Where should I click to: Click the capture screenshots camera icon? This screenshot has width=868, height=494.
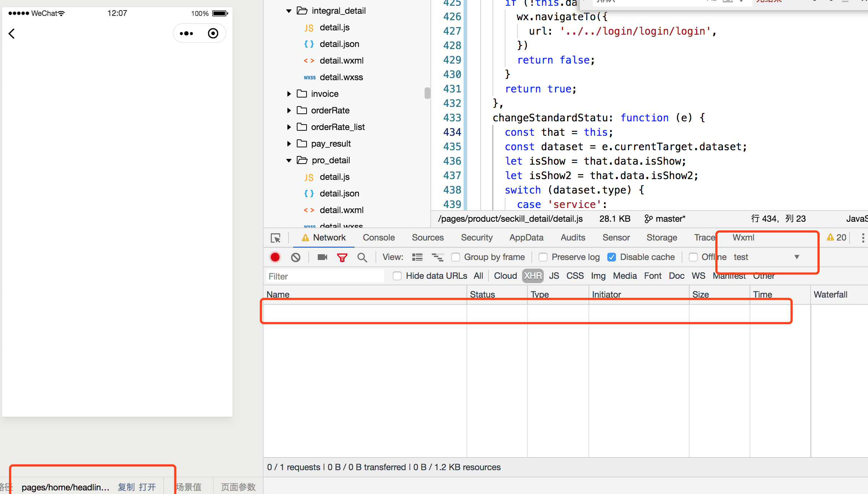pyautogui.click(x=322, y=257)
